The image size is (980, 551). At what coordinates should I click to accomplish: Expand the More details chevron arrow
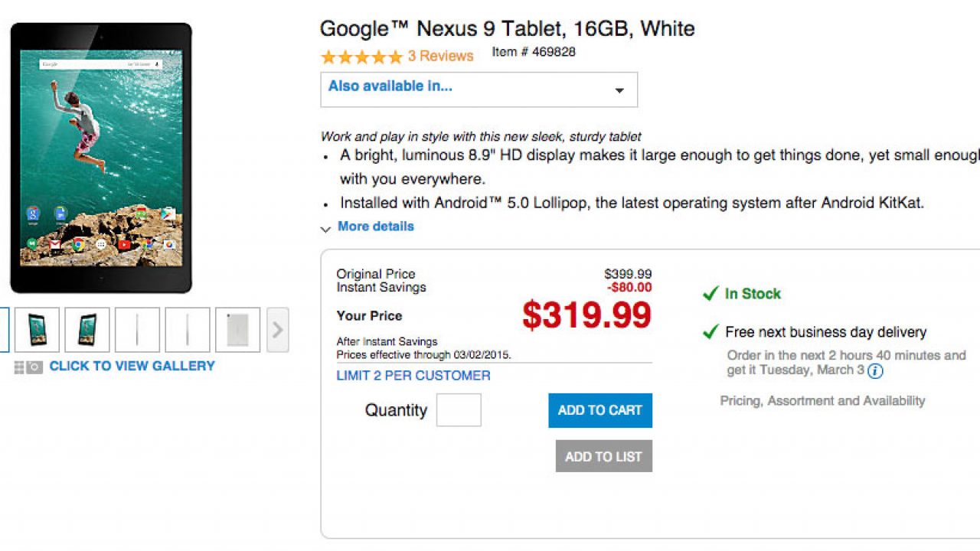(325, 228)
